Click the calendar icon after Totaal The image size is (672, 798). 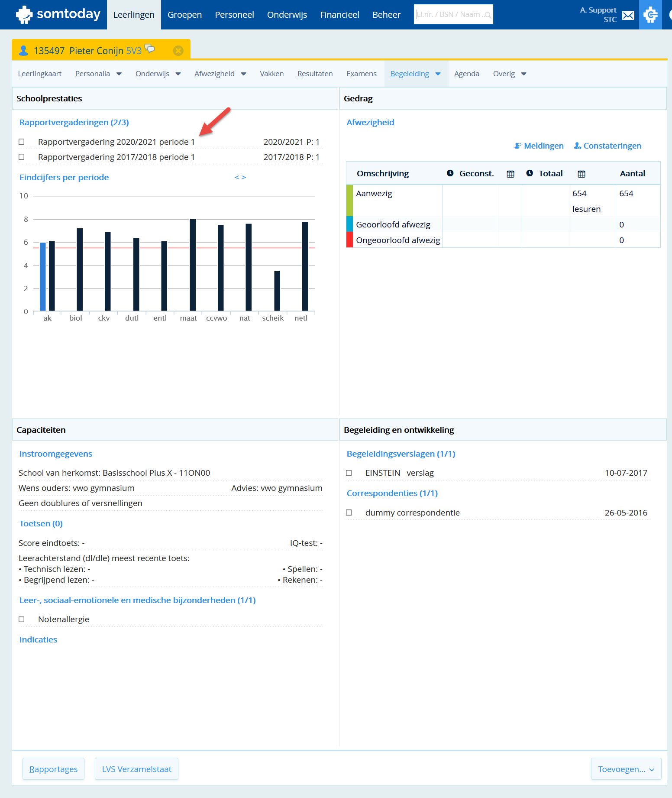(582, 174)
